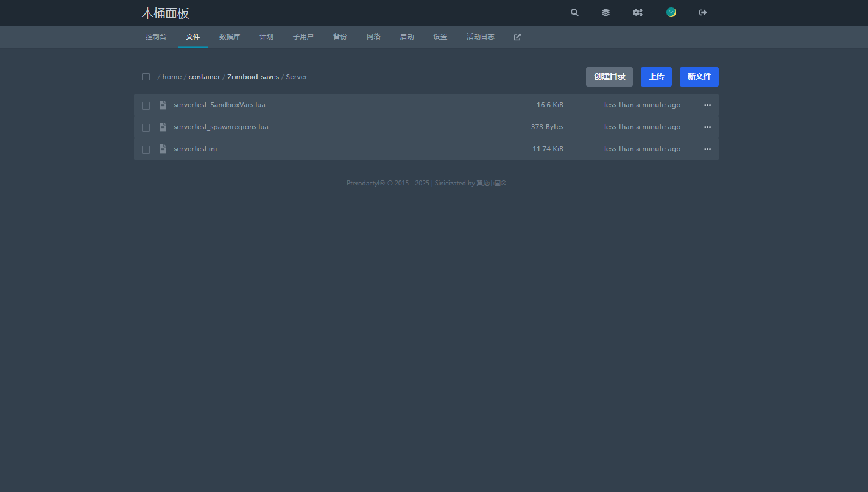Screen dimensions: 868x492
Task: Click the server list layers icon
Action: coord(605,13)
